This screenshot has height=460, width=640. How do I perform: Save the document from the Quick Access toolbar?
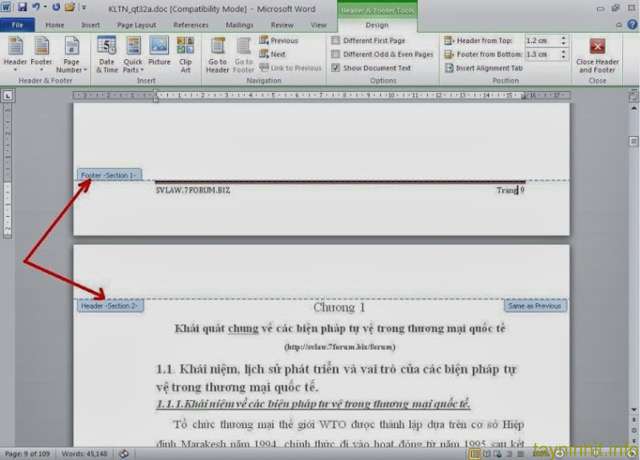click(22, 6)
